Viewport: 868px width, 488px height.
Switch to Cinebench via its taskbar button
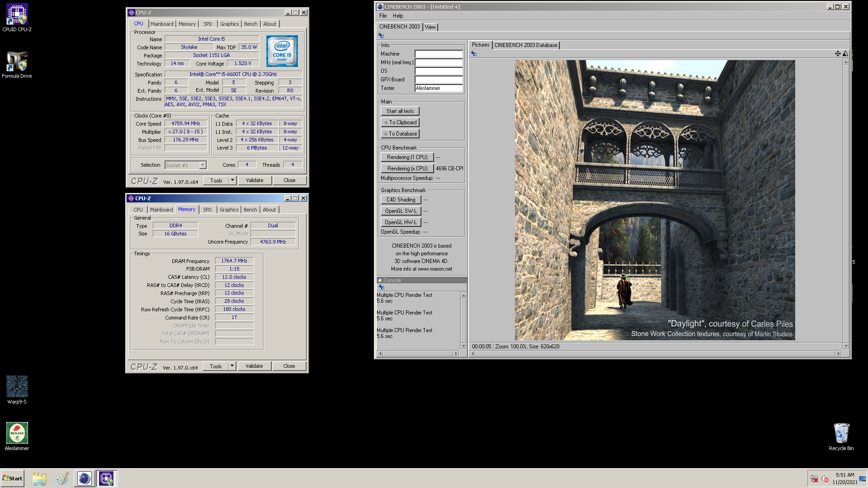84,479
